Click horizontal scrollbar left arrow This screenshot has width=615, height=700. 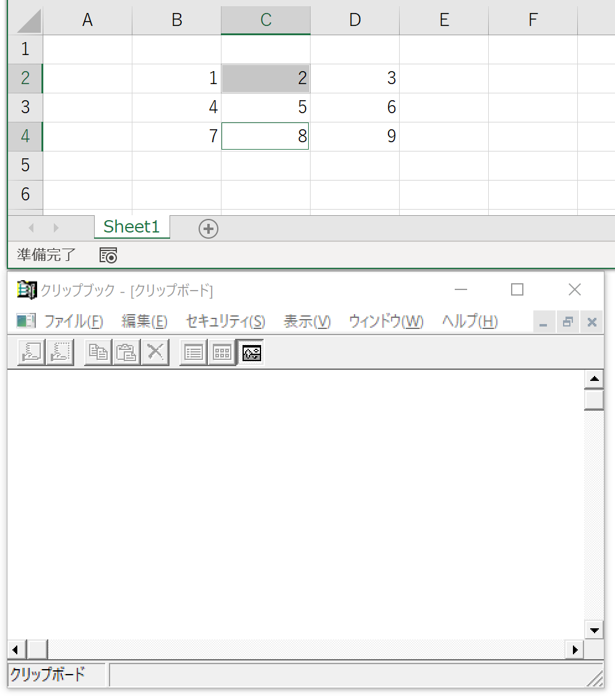(17, 649)
